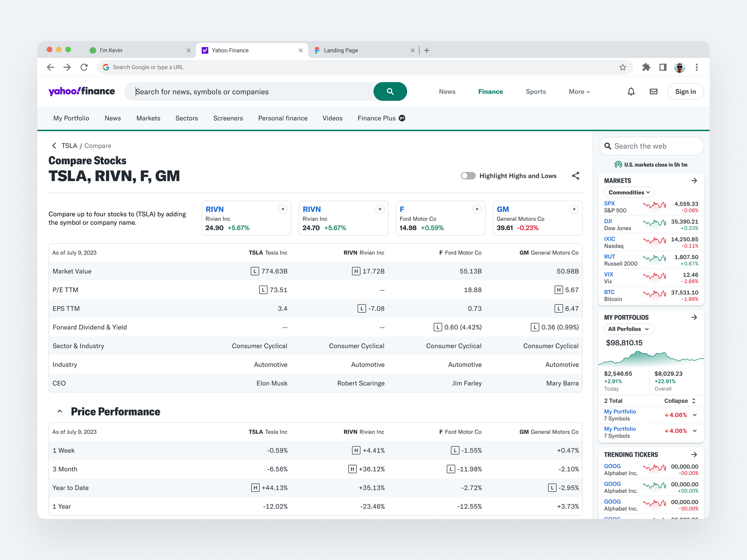Viewport: 747px width, 560px height.
Task: Open the All Porfolios dropdown
Action: tap(629, 329)
